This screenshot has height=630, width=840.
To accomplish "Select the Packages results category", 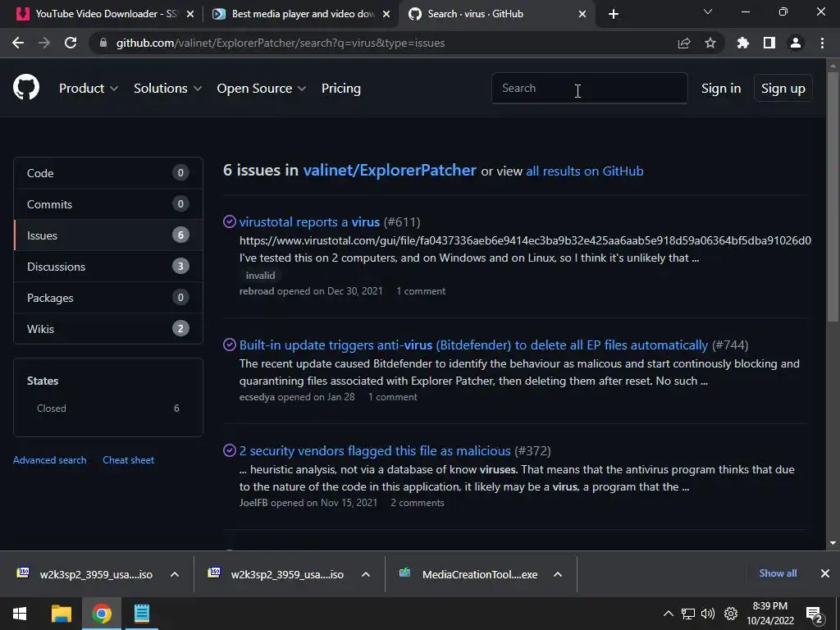I will 108,297.
